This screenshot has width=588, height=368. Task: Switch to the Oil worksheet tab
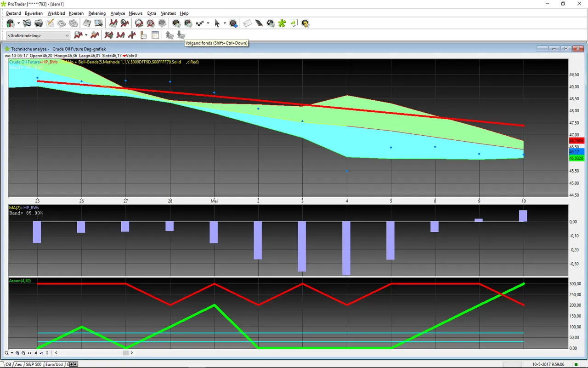click(8, 364)
